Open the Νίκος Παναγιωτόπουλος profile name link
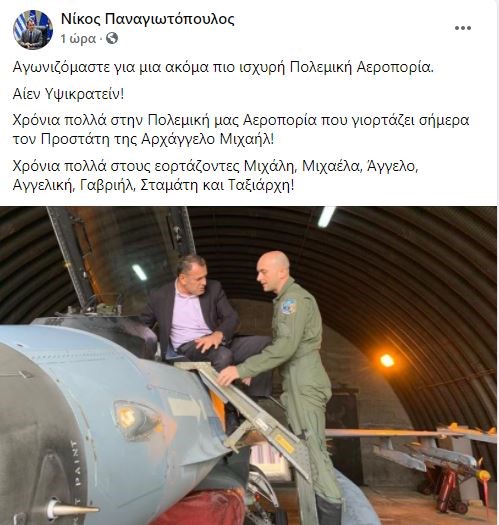499x525 pixels. pyautogui.click(x=148, y=19)
